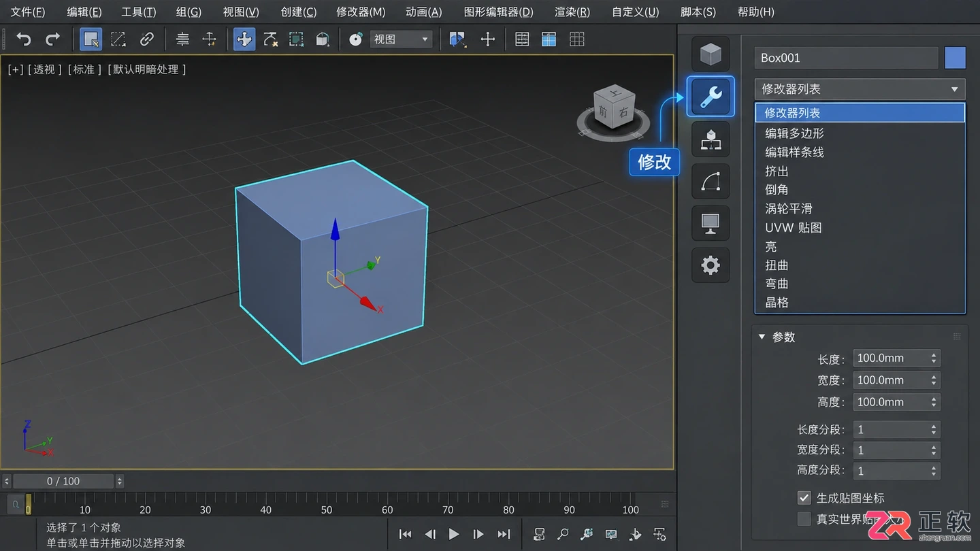Open the 渲染(R) menu
Viewport: 980px width, 551px height.
click(x=572, y=12)
